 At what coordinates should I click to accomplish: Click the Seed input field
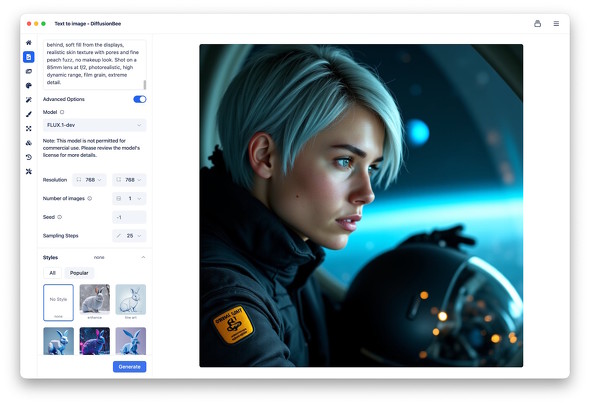[x=129, y=217]
